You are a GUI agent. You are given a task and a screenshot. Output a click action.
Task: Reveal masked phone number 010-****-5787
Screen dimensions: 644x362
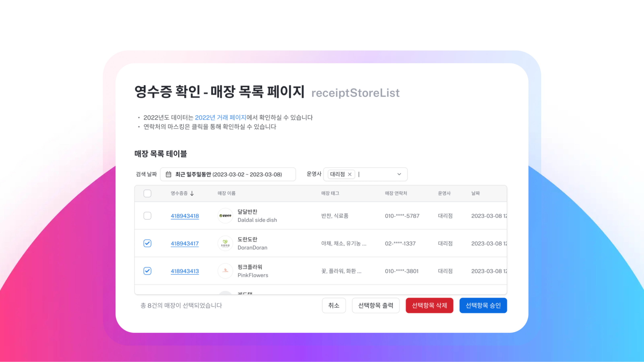[x=402, y=216]
